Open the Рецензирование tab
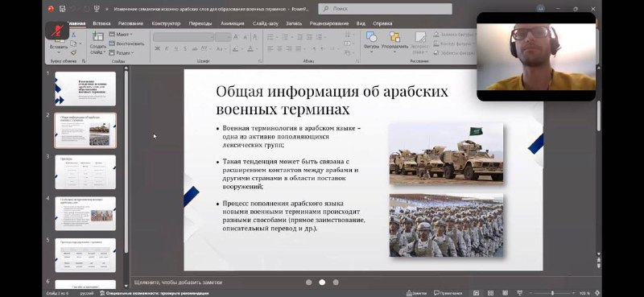The width and height of the screenshot is (644, 297). point(329,23)
